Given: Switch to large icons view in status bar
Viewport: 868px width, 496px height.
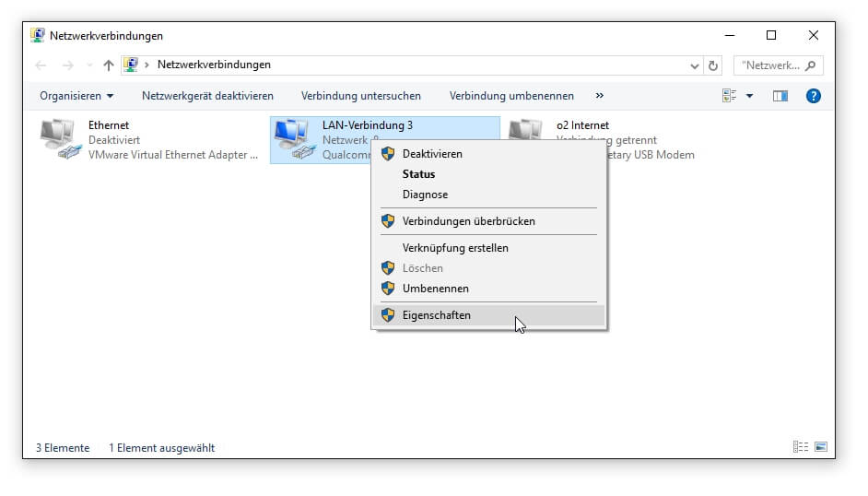Looking at the screenshot, I should click(x=819, y=447).
